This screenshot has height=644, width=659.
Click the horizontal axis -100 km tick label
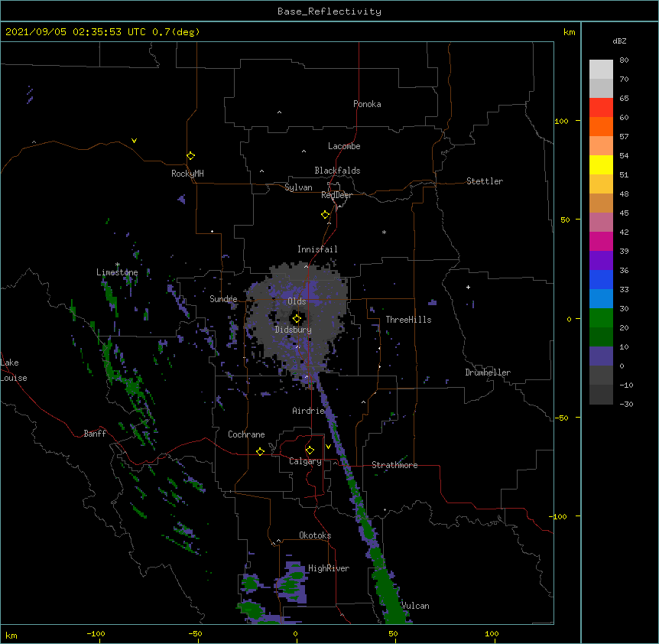pyautogui.click(x=96, y=634)
